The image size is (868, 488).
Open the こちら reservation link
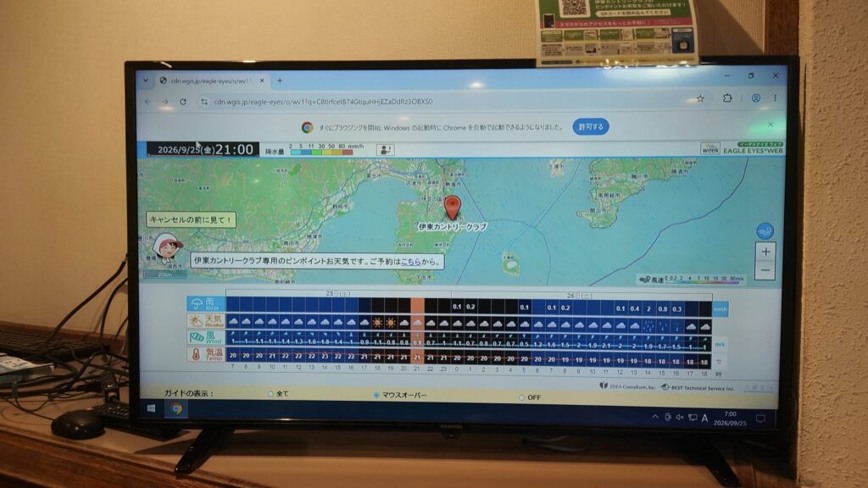[411, 261]
